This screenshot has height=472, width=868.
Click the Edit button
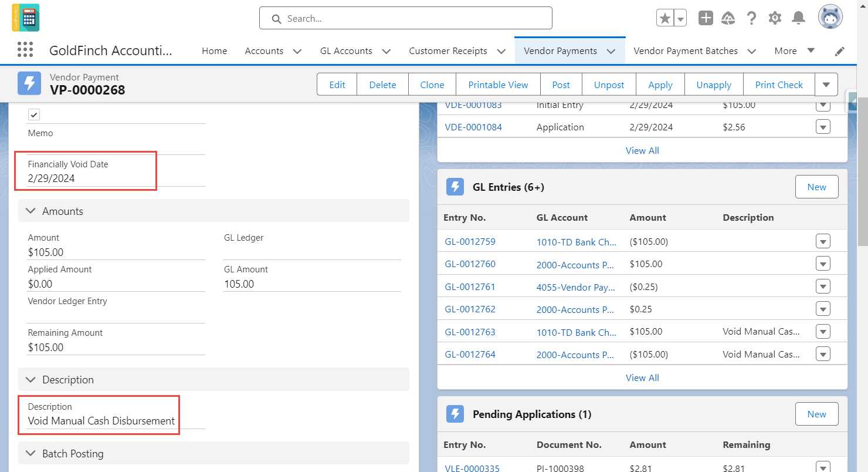click(x=337, y=85)
